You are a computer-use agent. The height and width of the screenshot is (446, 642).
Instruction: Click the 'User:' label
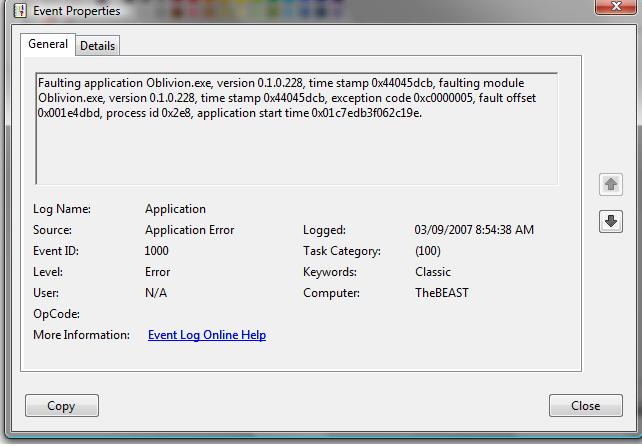(x=46, y=293)
